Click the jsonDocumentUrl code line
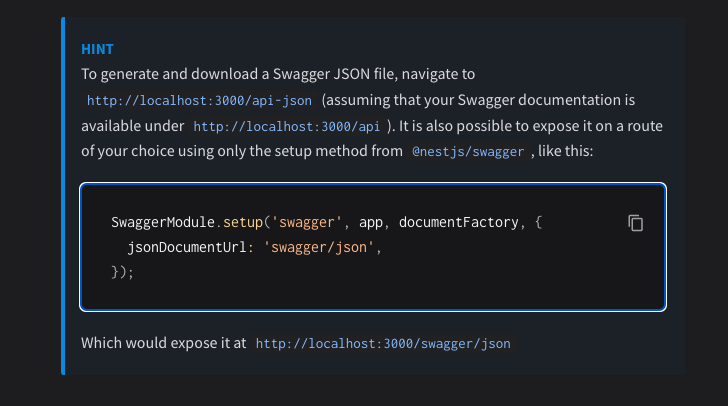 point(254,247)
